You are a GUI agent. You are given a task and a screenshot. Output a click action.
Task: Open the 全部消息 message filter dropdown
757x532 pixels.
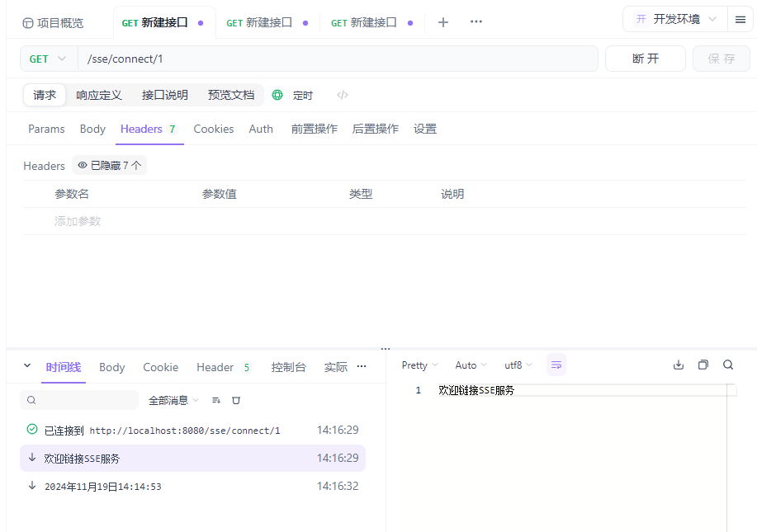tap(173, 400)
